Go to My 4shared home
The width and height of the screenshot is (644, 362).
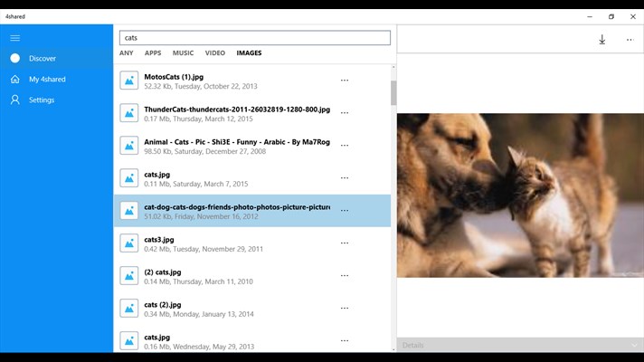click(46, 80)
